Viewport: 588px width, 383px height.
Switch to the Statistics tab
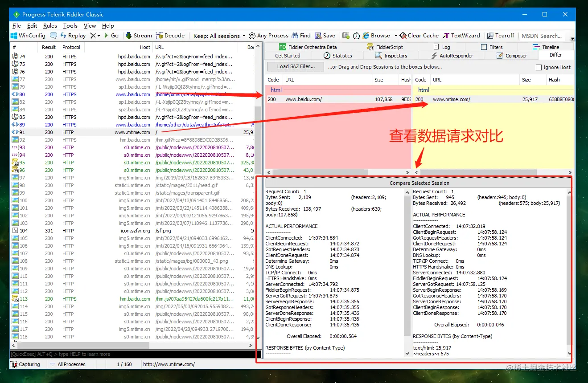coord(337,56)
